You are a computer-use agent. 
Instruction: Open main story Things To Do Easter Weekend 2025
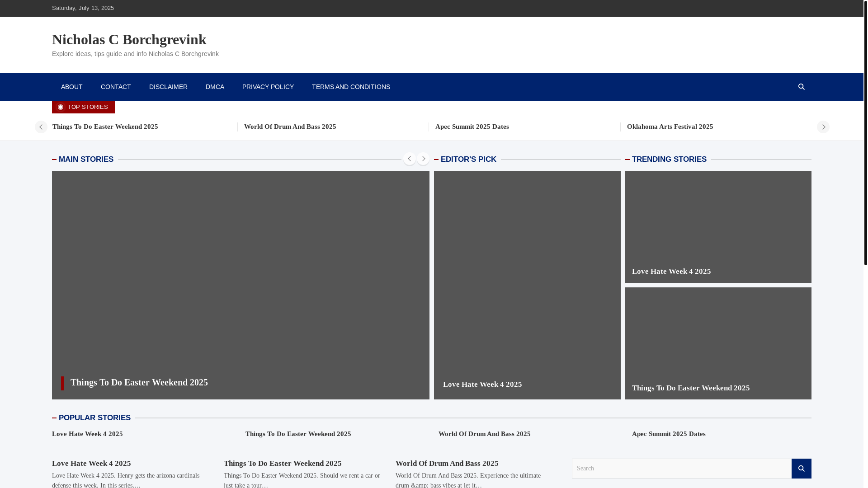click(x=139, y=382)
